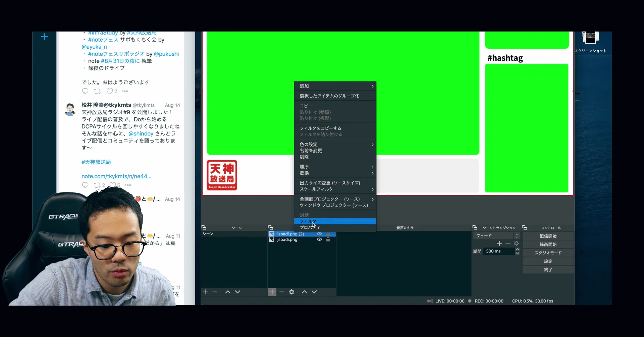Choose フィルタ in the context menu
The height and width of the screenshot is (337, 644).
tap(335, 221)
